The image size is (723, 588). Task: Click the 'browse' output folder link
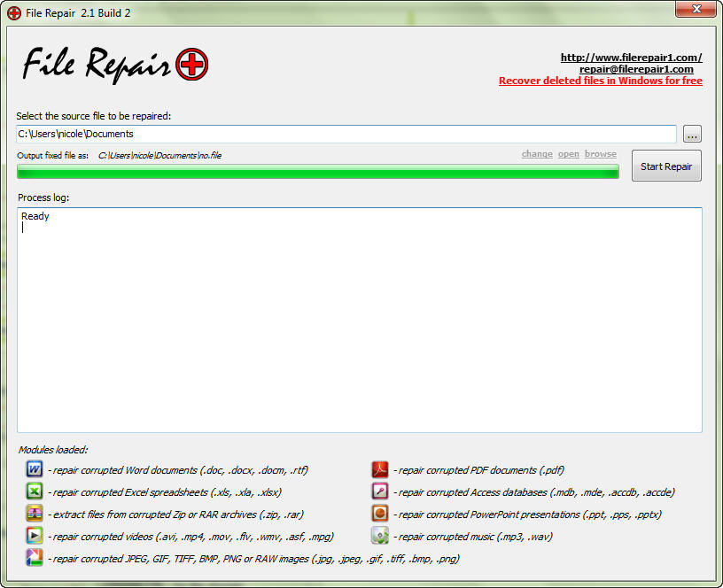[x=601, y=154]
